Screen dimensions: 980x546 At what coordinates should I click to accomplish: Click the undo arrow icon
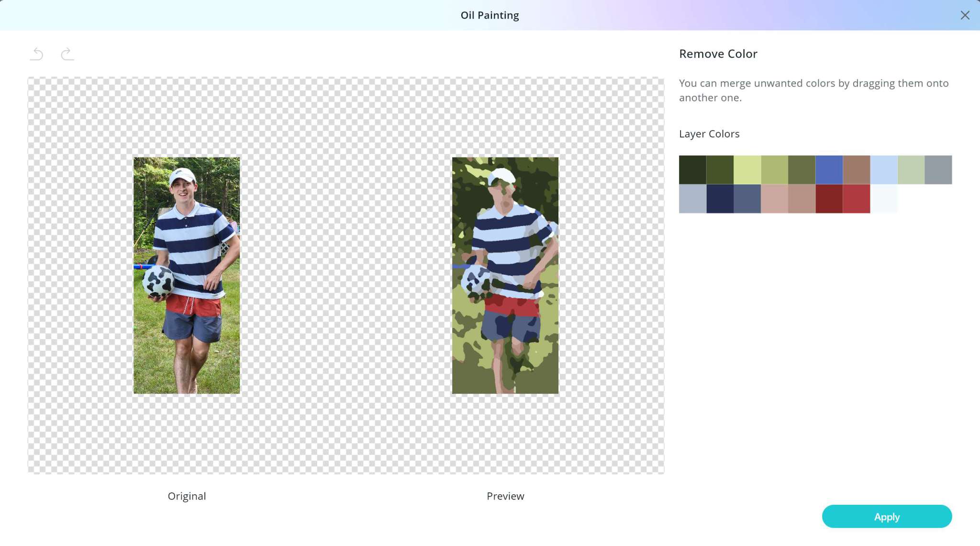[x=37, y=54]
